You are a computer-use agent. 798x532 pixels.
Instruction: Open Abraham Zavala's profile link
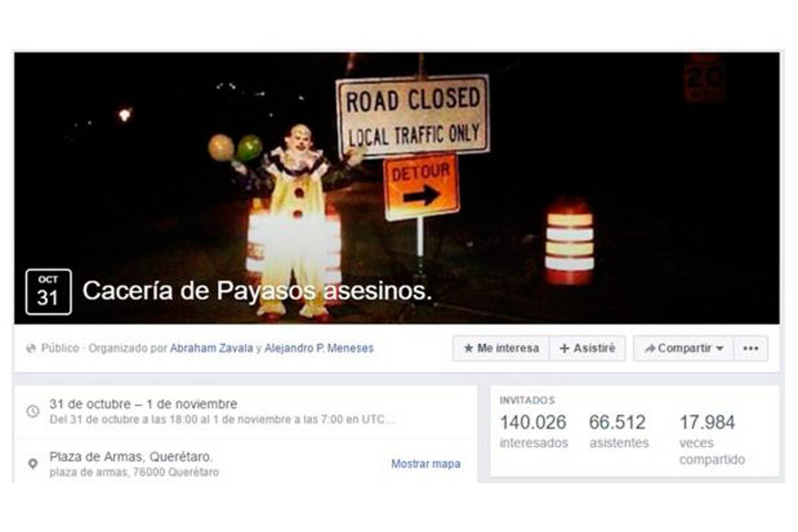pyautogui.click(x=212, y=348)
